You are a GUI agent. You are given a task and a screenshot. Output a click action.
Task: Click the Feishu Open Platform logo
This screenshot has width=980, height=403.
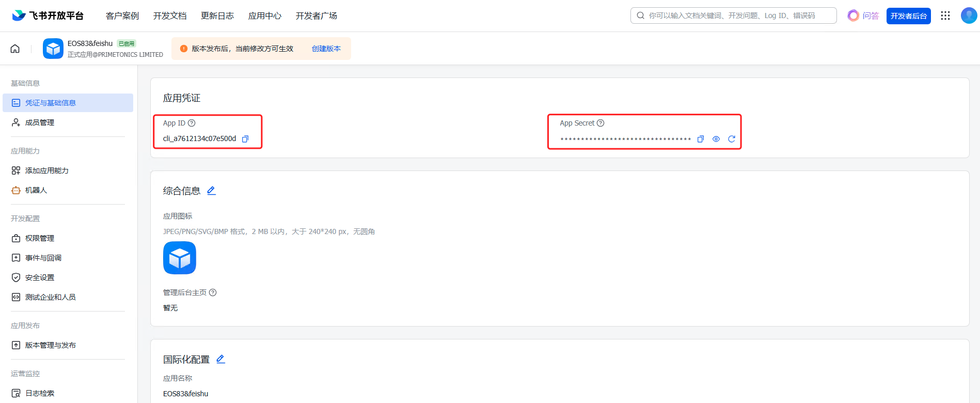click(x=48, y=16)
